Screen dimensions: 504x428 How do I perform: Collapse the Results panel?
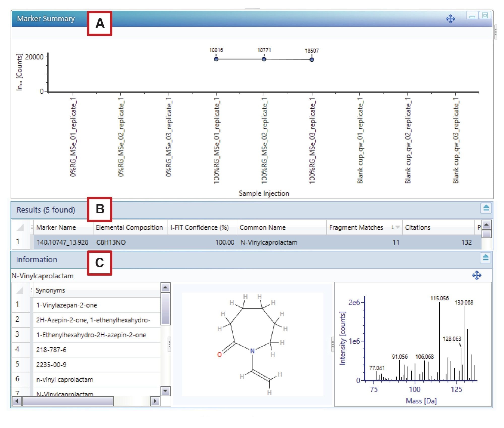click(486, 208)
